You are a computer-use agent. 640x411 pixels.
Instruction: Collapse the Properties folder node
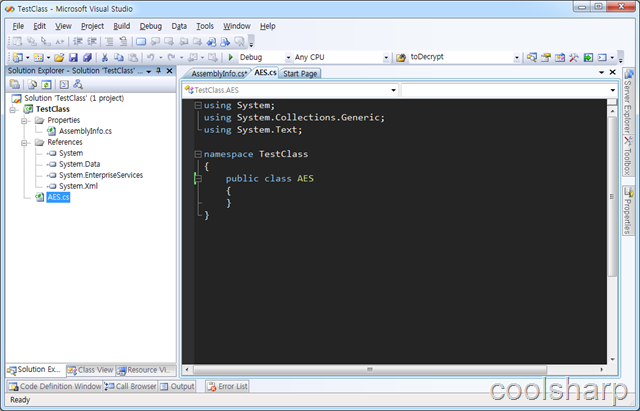(x=24, y=120)
